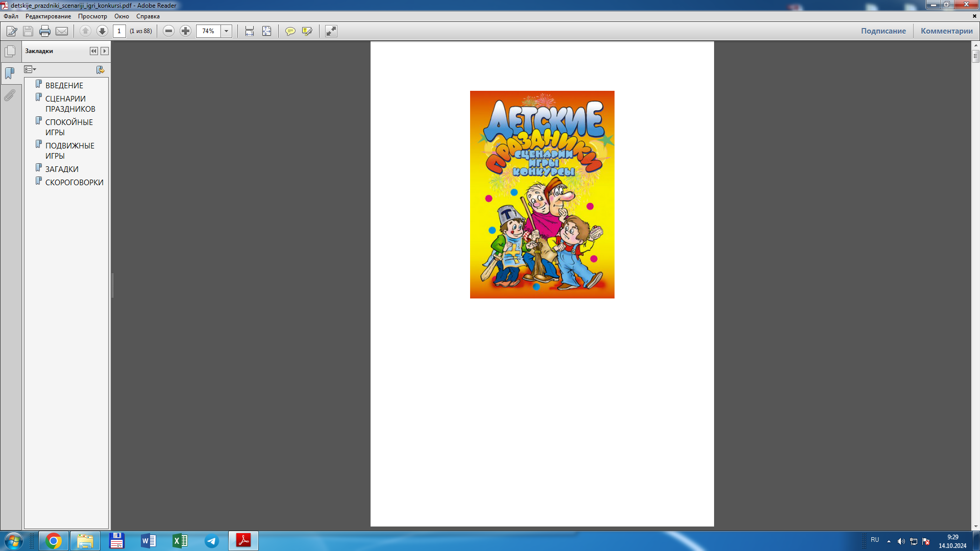Collapse the bookmarks navigation pane
The width and height of the screenshot is (980, 551).
point(93,51)
